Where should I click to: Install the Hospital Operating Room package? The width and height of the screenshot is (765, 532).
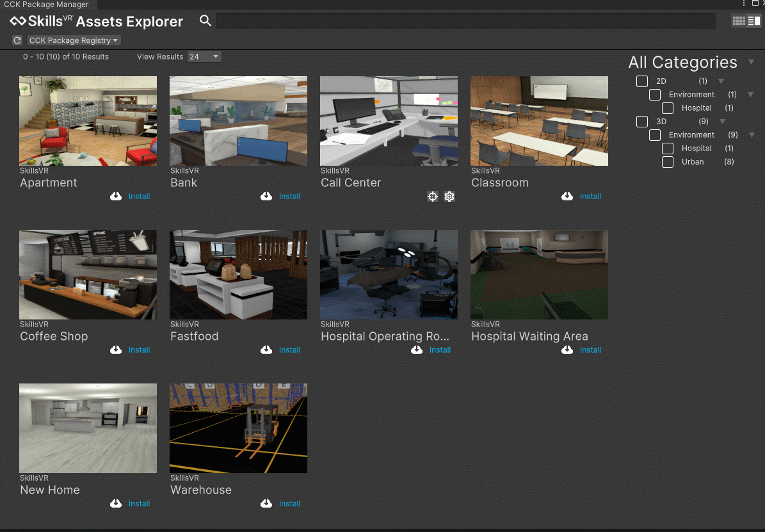(x=440, y=350)
